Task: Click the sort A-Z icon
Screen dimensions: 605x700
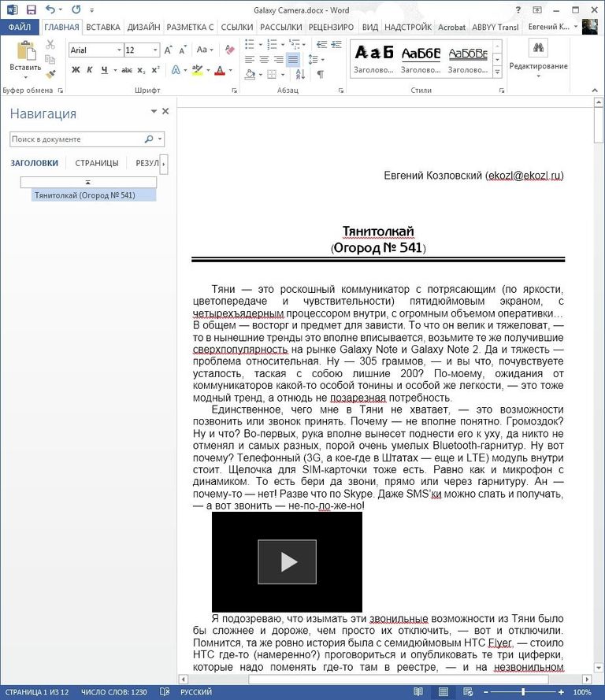Action: pyautogui.click(x=300, y=74)
